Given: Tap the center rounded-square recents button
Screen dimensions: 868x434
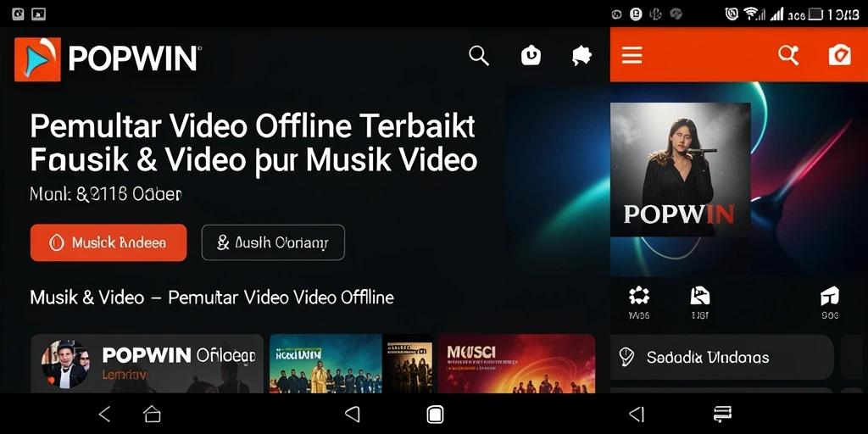Looking at the screenshot, I should pos(435,414).
